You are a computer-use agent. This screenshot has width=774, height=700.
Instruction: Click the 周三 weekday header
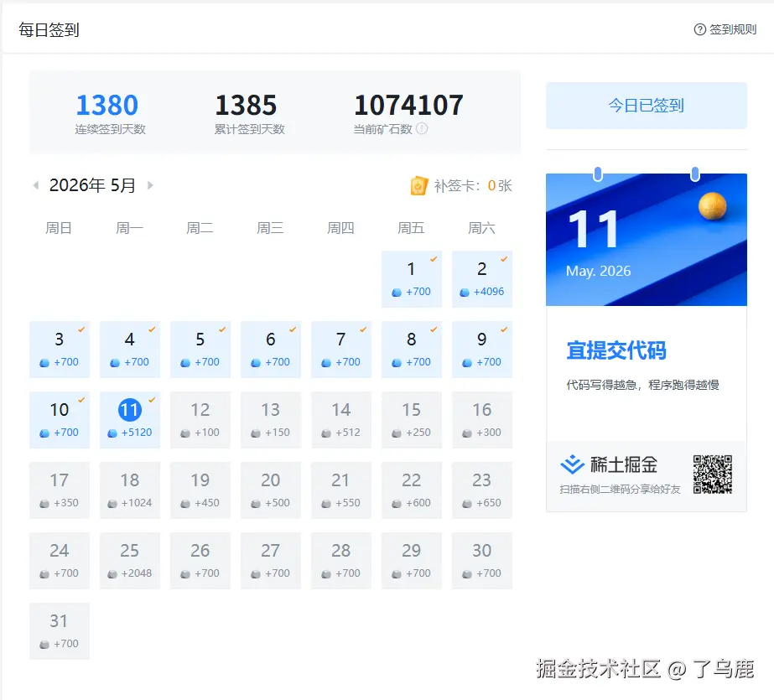[x=270, y=228]
